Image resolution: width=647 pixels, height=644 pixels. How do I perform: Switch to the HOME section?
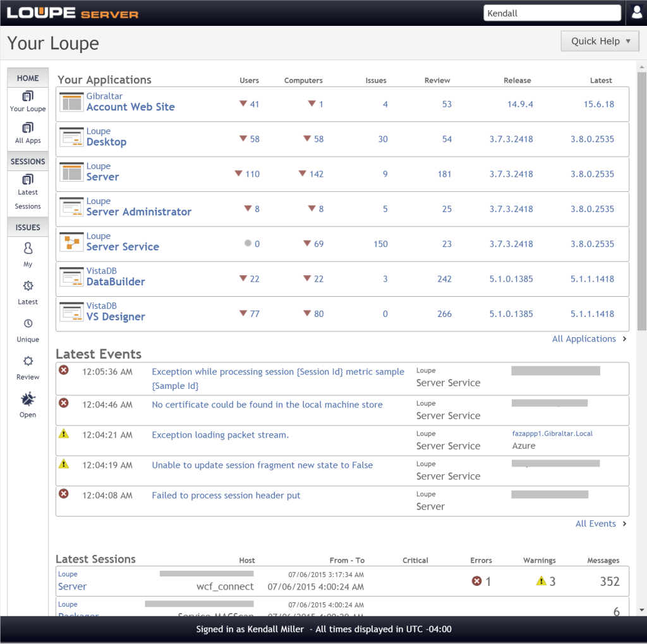click(27, 77)
